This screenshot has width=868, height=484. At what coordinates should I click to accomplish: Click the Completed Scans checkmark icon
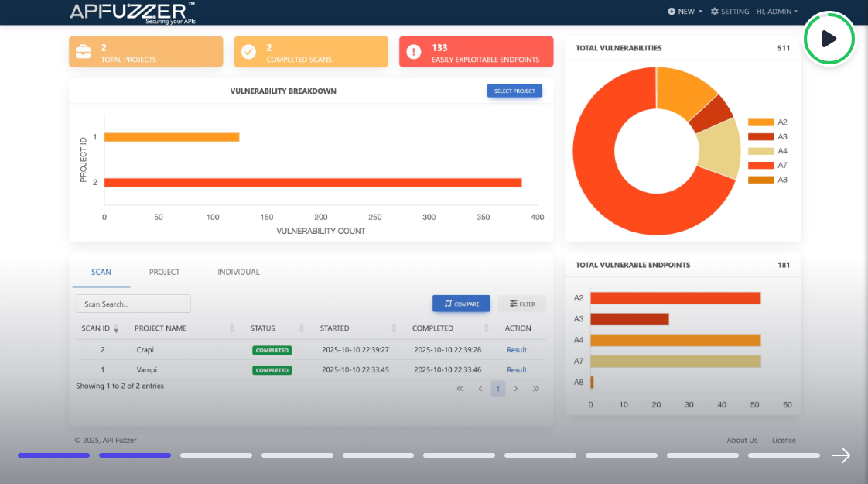[248, 52]
